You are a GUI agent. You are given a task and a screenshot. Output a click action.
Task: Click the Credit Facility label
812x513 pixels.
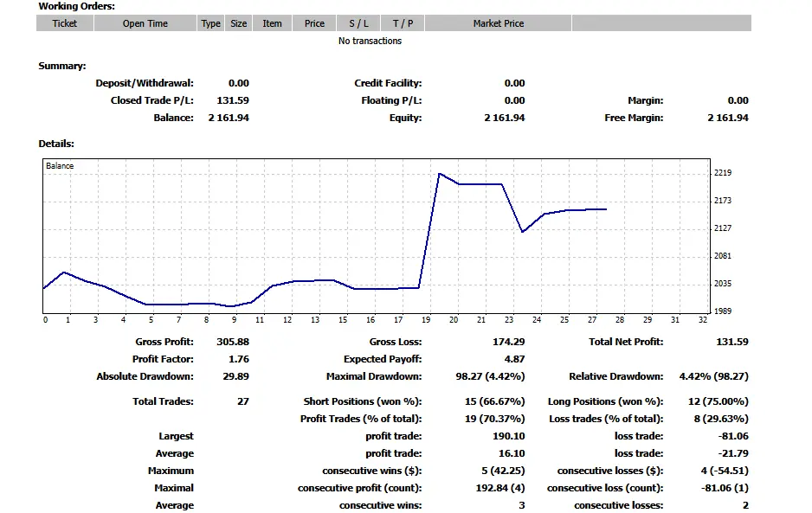pyautogui.click(x=388, y=83)
